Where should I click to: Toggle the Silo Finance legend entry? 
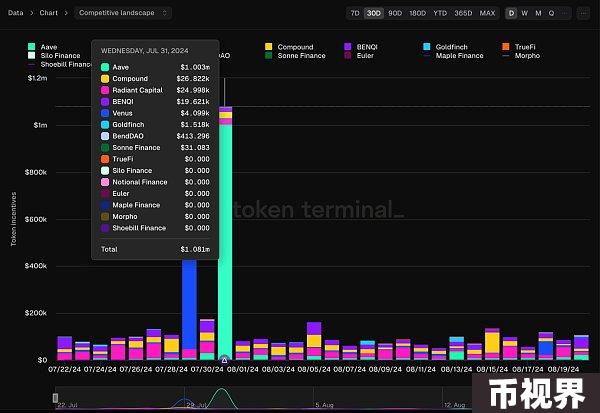(x=54, y=56)
